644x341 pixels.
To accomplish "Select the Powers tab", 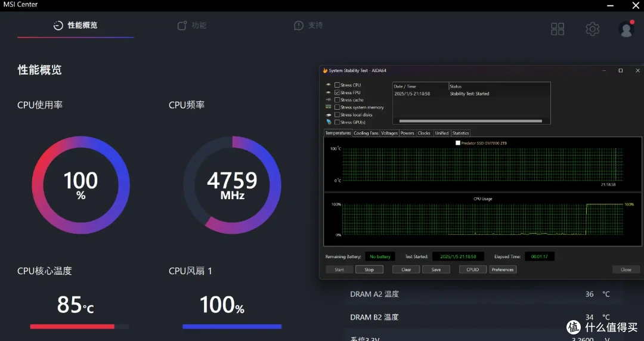I will 407,133.
